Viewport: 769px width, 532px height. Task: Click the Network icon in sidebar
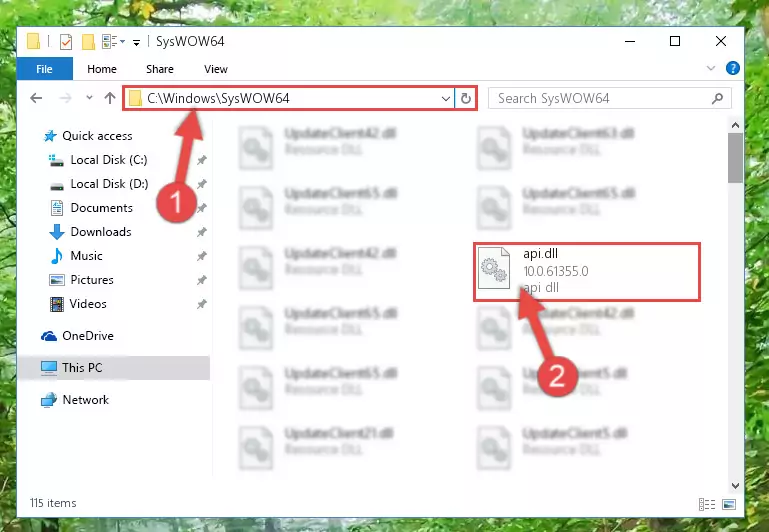click(x=49, y=400)
